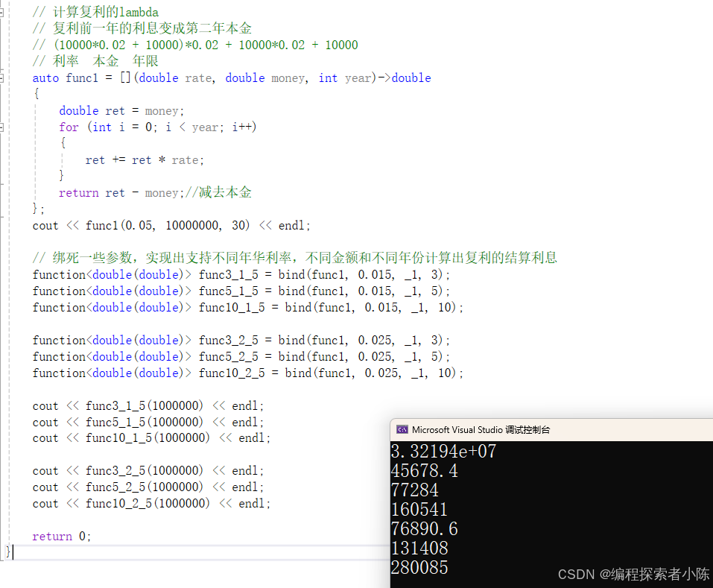
Task: Click console output '76890.6'
Action: (x=424, y=529)
